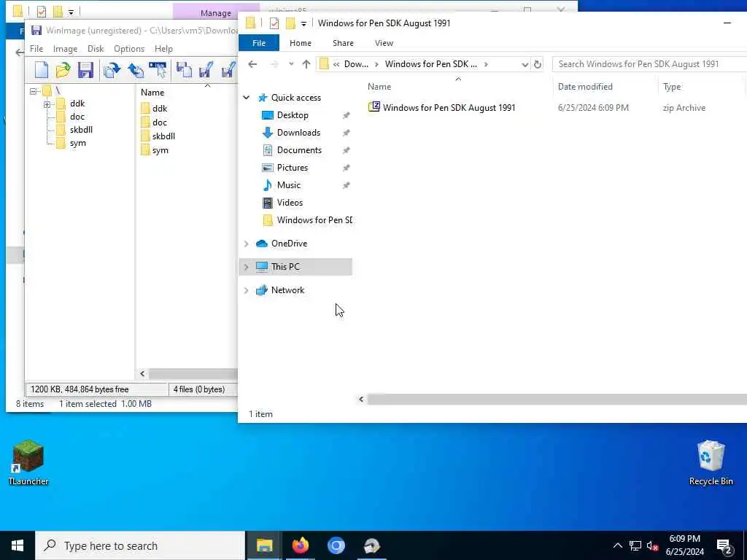Open Firefox from the taskbar
Viewport: 747px width, 560px height.
[300, 545]
